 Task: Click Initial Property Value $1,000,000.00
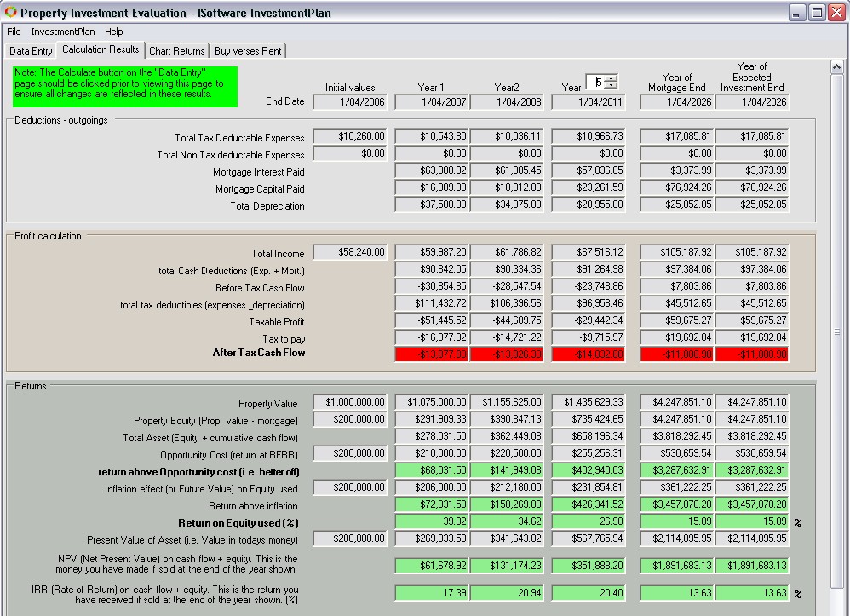(350, 402)
